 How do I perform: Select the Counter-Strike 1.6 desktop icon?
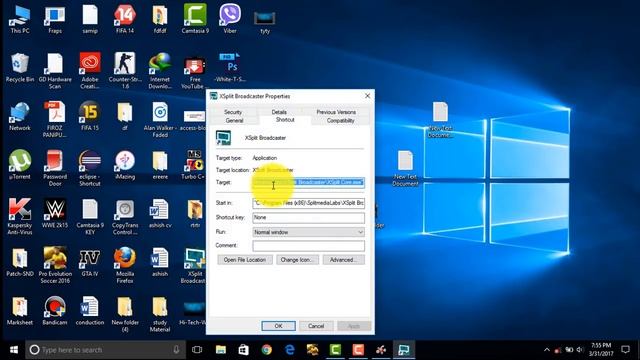[x=125, y=70]
